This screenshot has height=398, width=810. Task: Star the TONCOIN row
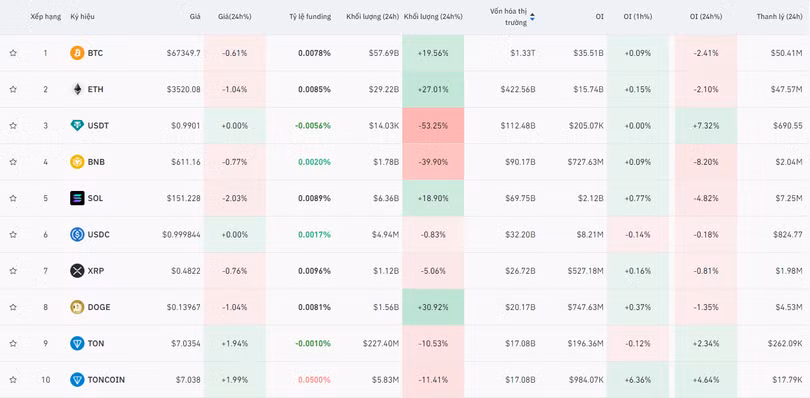(13, 380)
